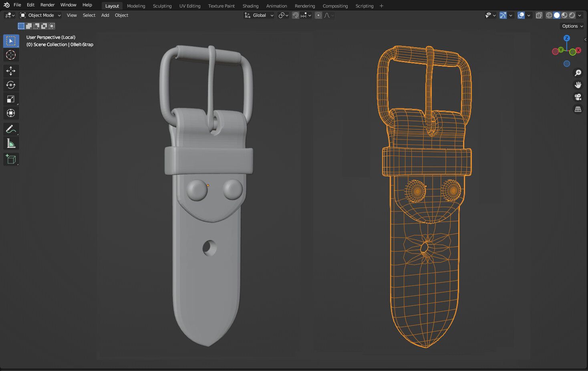Open the Window menu
Viewport: 588px width, 371px height.
pos(68,5)
